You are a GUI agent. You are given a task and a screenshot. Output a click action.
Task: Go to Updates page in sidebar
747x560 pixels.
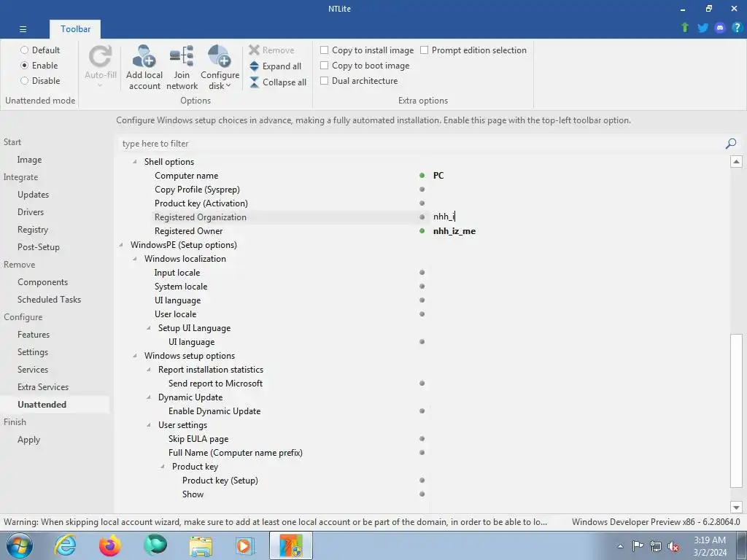click(x=33, y=194)
